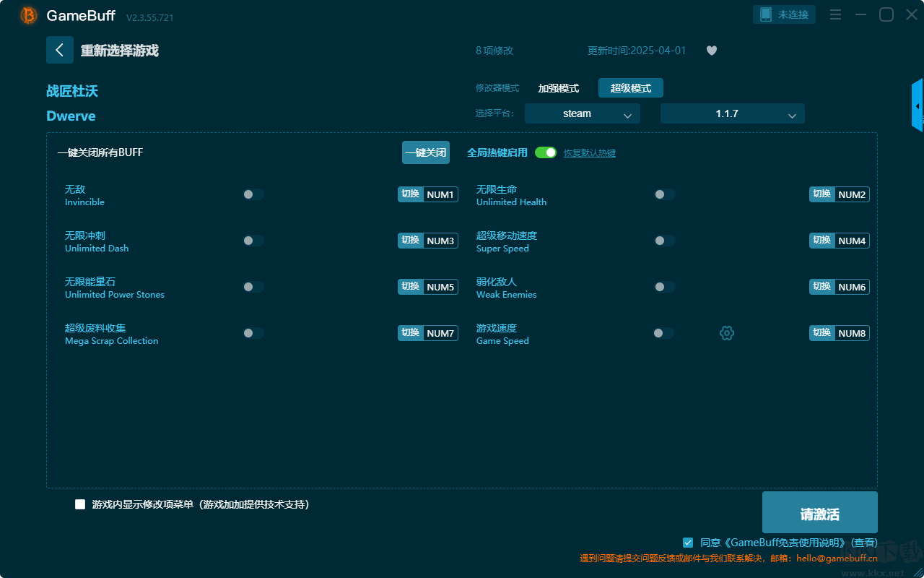924x578 pixels.
Task: Uncheck the GameBuff disclaimer agreement checkbox
Action: (x=688, y=542)
